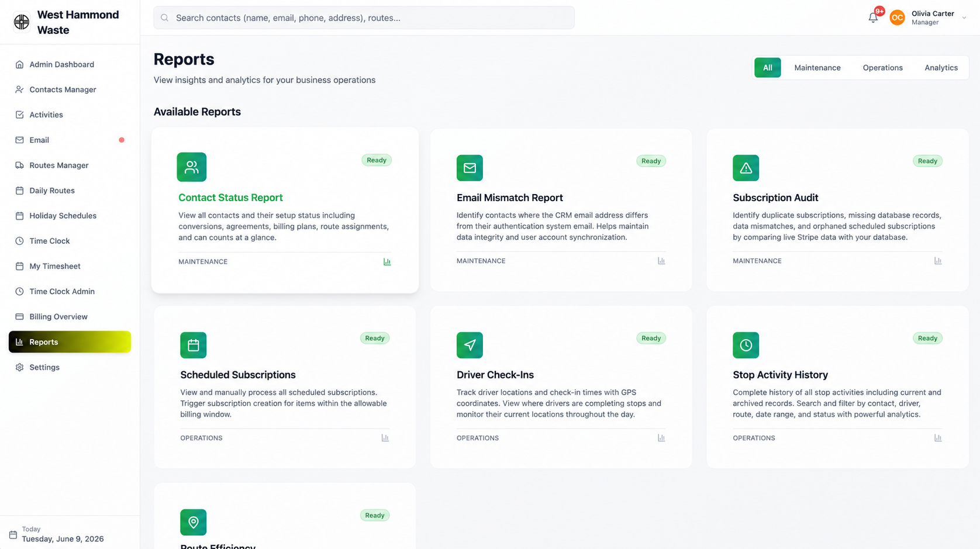Click Ready badge on Driver Check-Ins

651,338
